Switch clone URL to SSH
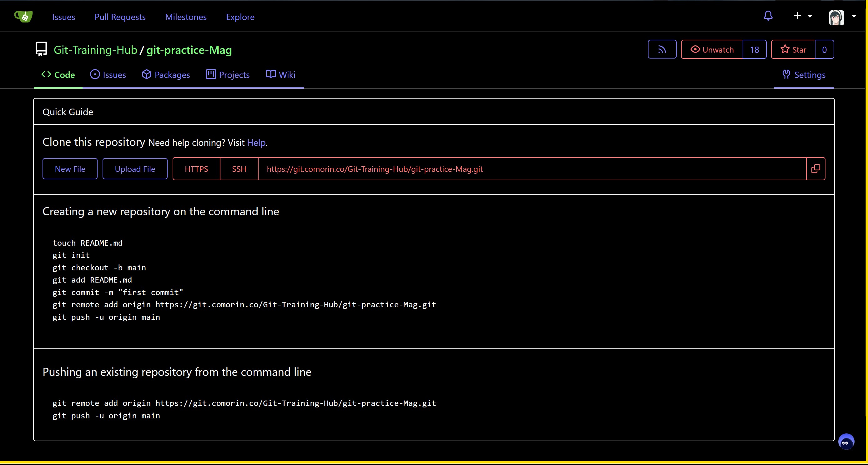Image resolution: width=868 pixels, height=465 pixels. coord(239,169)
